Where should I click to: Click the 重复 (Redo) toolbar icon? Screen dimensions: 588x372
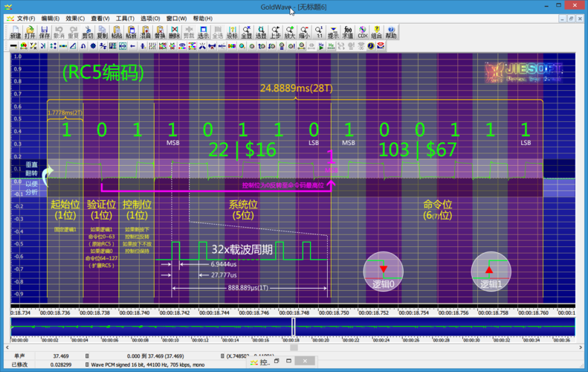(x=73, y=32)
